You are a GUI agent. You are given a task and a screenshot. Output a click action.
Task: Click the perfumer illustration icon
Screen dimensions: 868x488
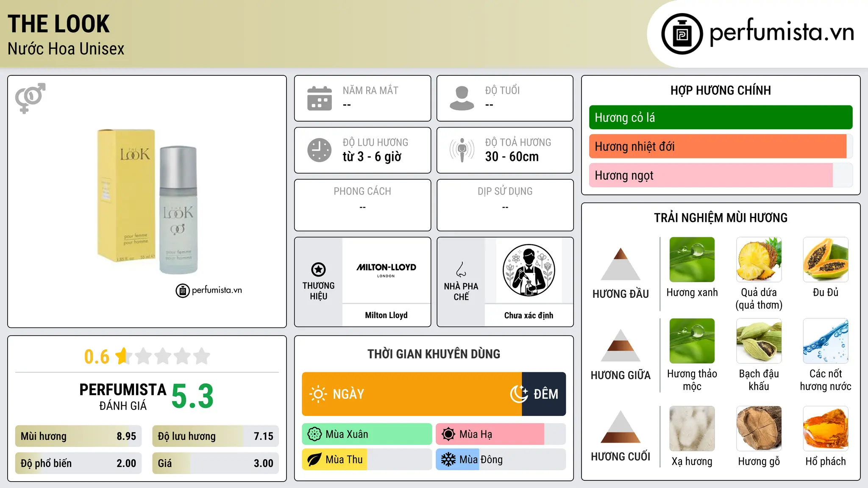click(x=529, y=270)
